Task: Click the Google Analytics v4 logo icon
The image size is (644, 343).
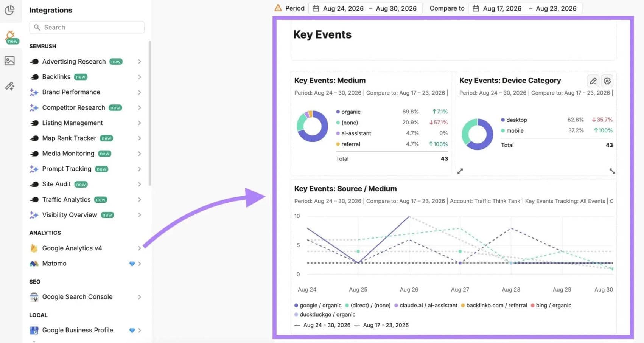Action: click(34, 248)
